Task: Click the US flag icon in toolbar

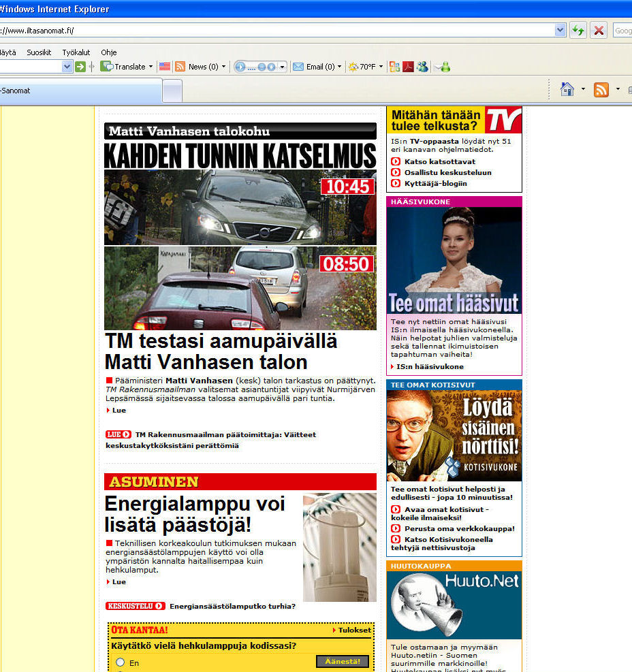Action: (x=165, y=67)
